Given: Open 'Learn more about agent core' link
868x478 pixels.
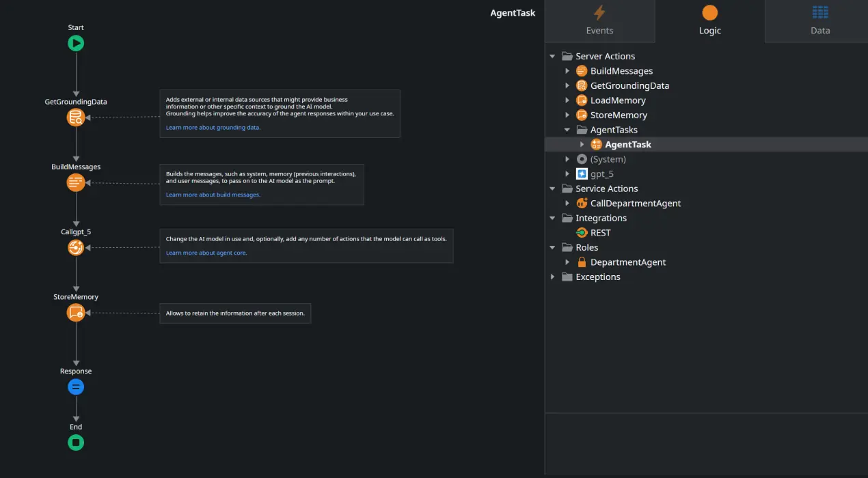Looking at the screenshot, I should pos(206,253).
